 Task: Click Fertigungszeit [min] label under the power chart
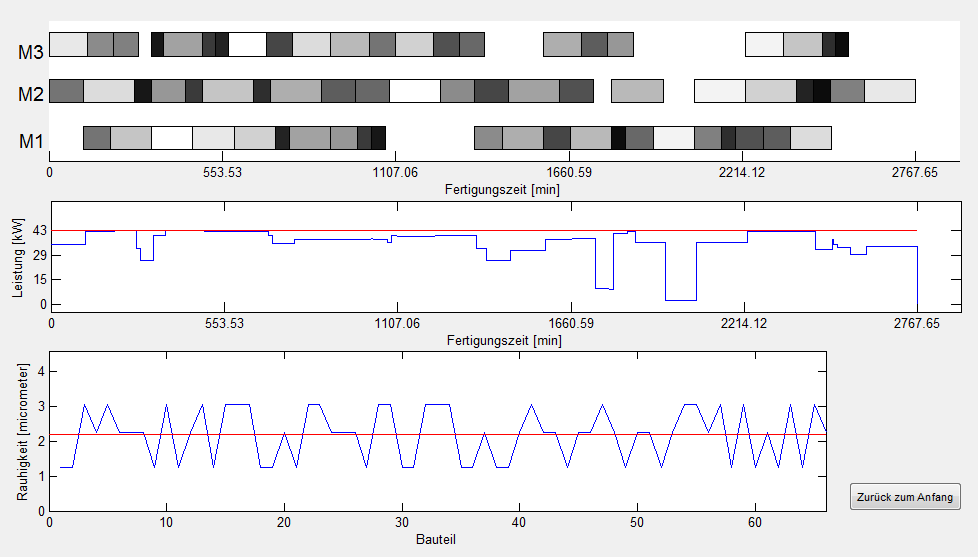point(504,341)
